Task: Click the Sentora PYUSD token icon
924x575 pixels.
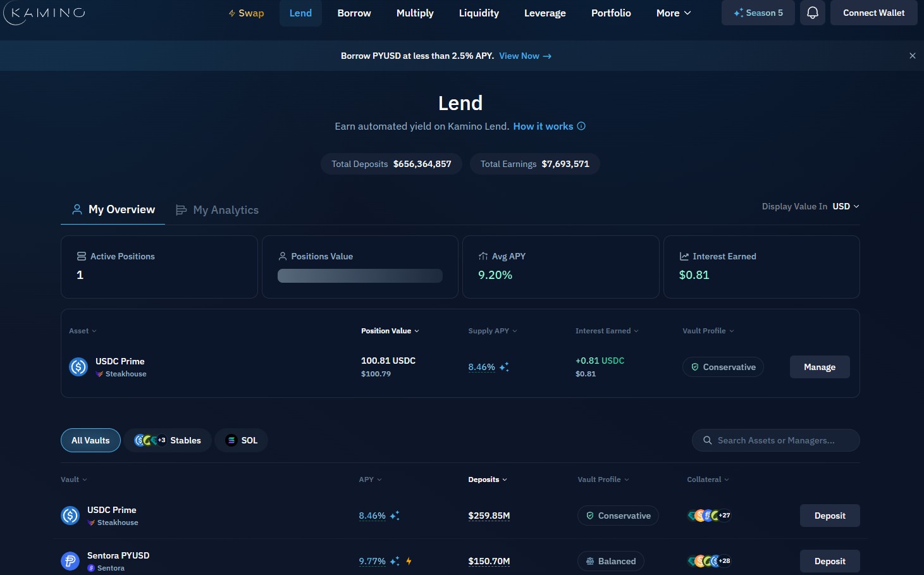Action: coord(70,561)
